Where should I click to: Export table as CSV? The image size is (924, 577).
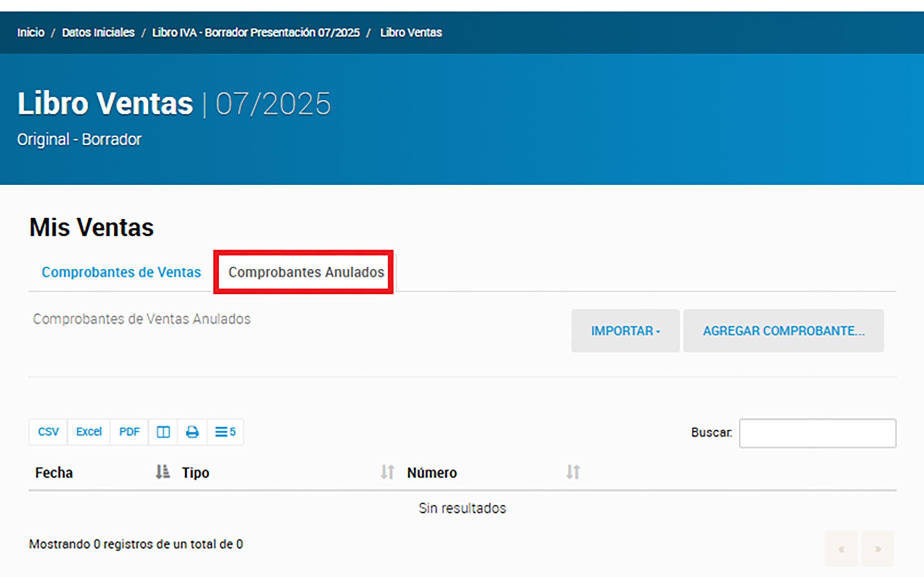(x=48, y=432)
